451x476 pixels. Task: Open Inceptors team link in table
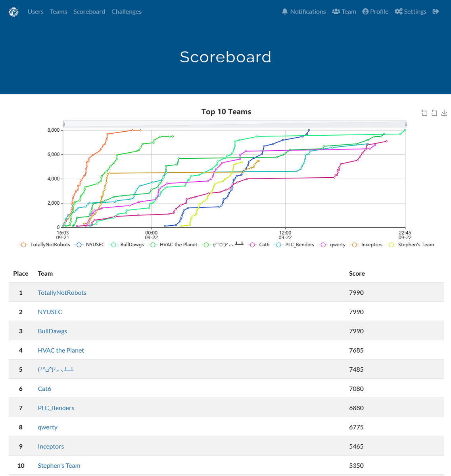point(51,446)
